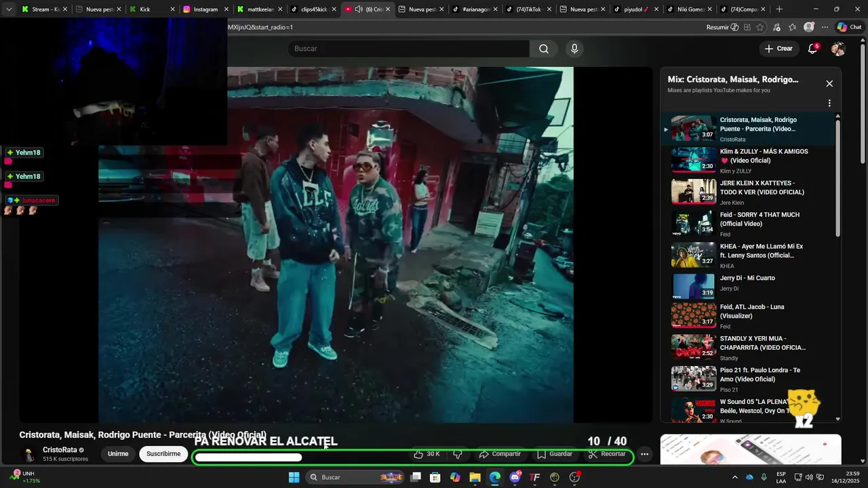
Task: Click the YouTube search magnifier button
Action: point(544,49)
